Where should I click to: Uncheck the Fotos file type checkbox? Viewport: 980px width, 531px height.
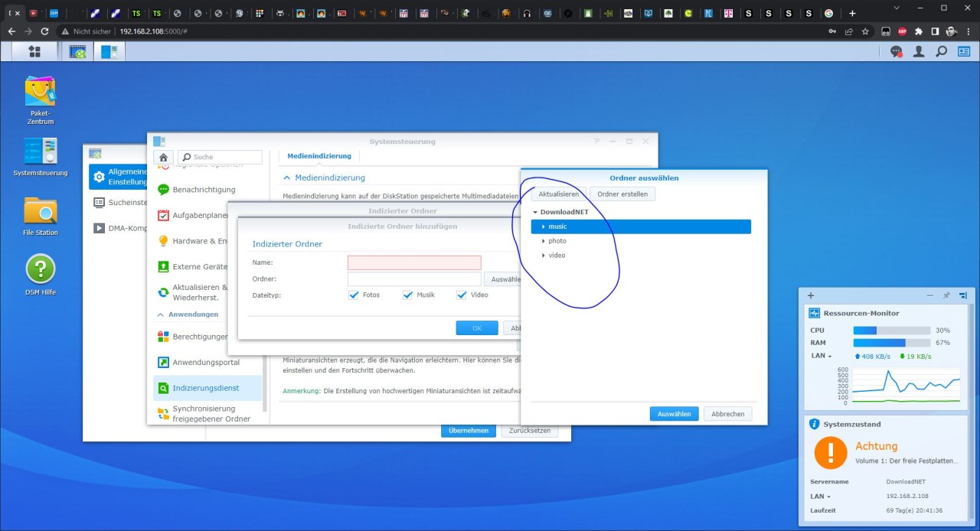pyautogui.click(x=354, y=295)
